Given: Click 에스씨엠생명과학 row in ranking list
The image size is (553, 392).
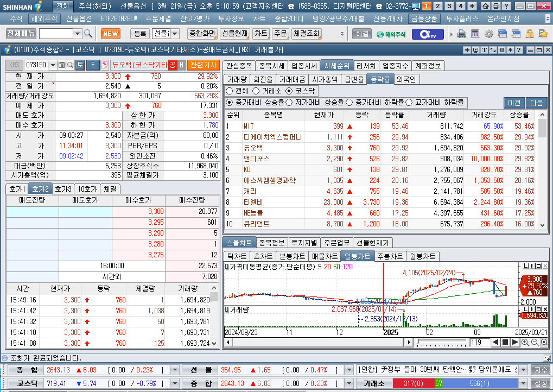Looking at the screenshot, I should [x=379, y=180].
